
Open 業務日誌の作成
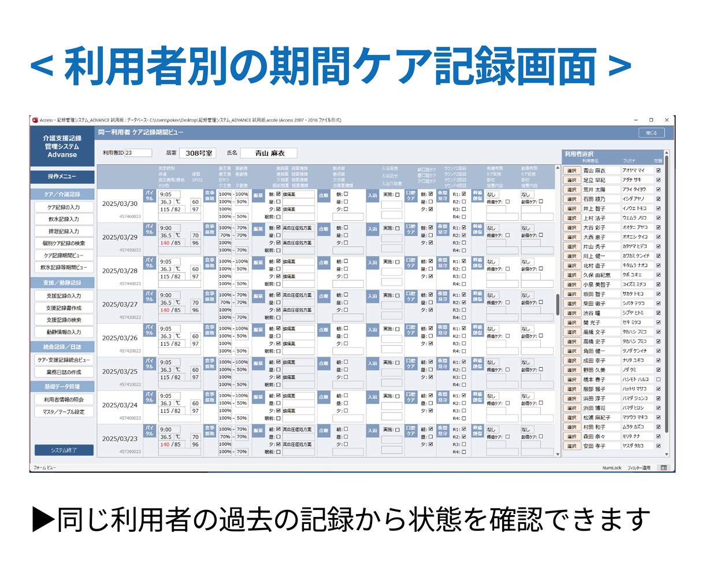point(64,372)
